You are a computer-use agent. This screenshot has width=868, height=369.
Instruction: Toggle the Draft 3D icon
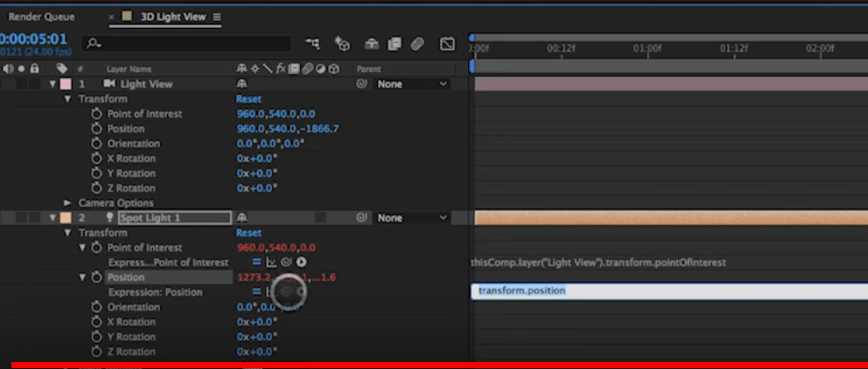pos(342,43)
